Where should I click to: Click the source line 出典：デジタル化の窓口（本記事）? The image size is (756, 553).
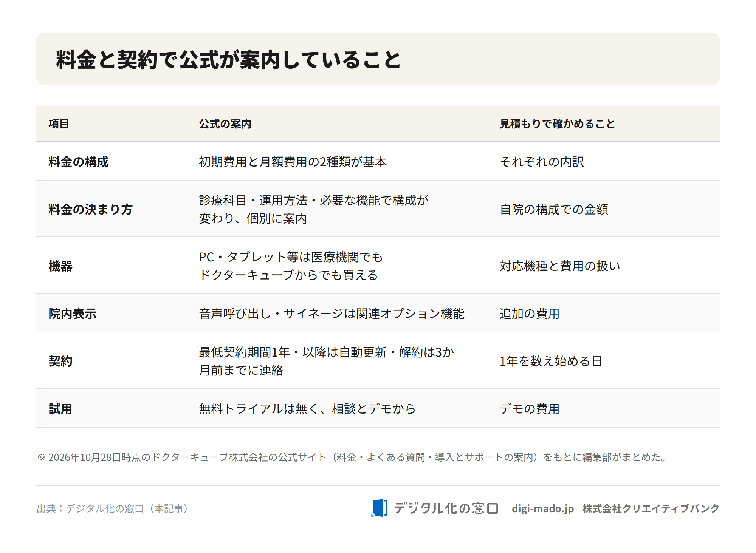(x=113, y=508)
